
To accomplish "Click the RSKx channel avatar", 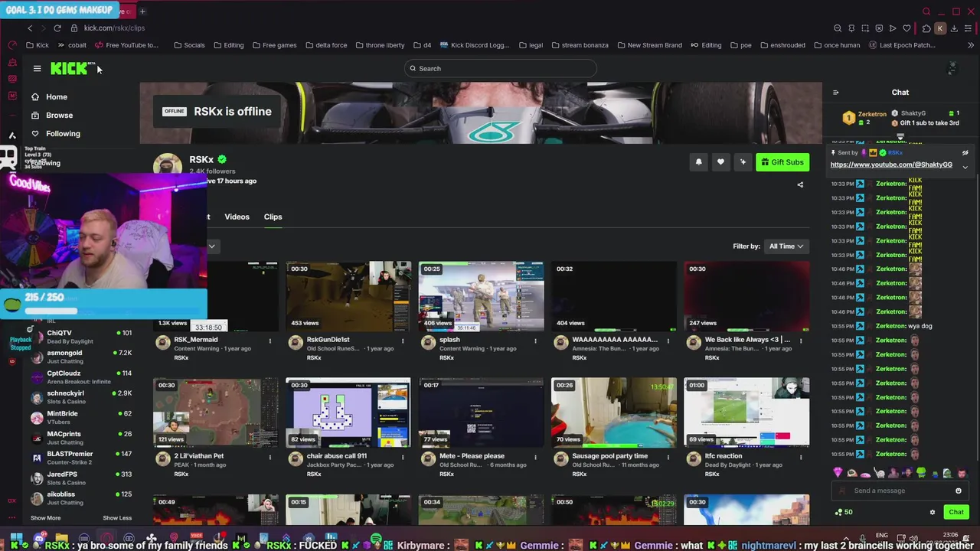I will point(168,166).
